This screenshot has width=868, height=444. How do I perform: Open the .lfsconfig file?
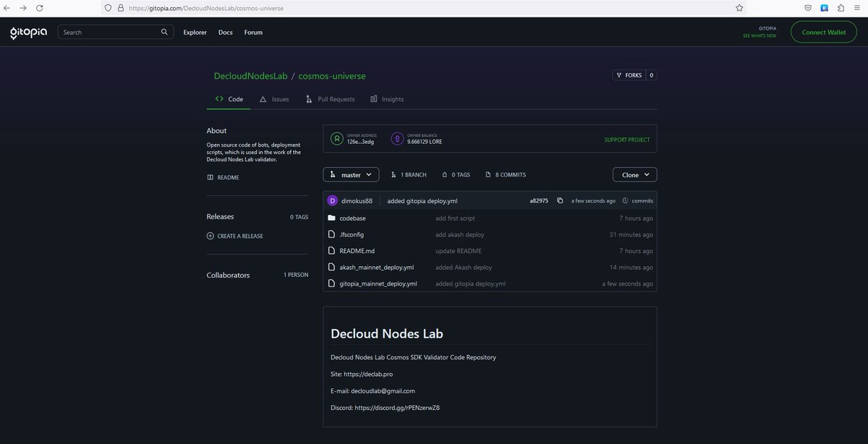pyautogui.click(x=352, y=234)
